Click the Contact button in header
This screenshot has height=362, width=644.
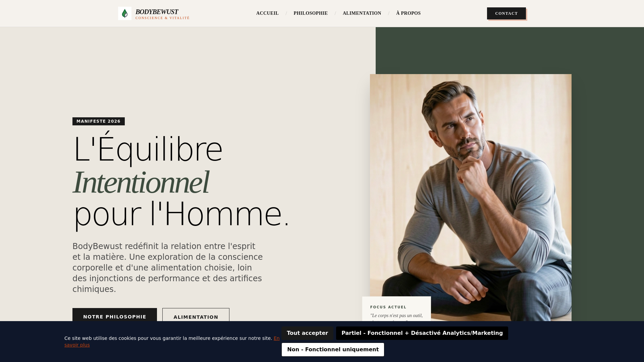pyautogui.click(x=506, y=13)
